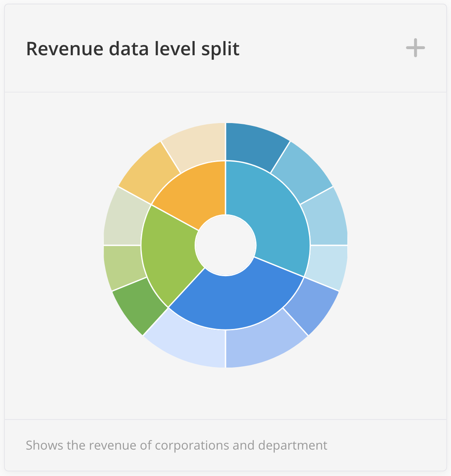Viewport: 451px width, 476px height.
Task: Click the plus icon in the widget header
Action: tap(415, 48)
